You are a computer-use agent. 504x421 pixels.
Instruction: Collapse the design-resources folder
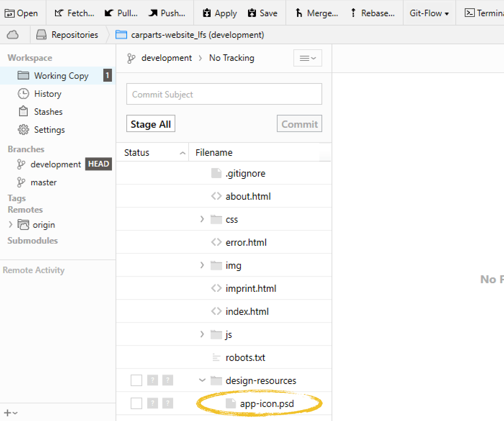pyautogui.click(x=202, y=380)
